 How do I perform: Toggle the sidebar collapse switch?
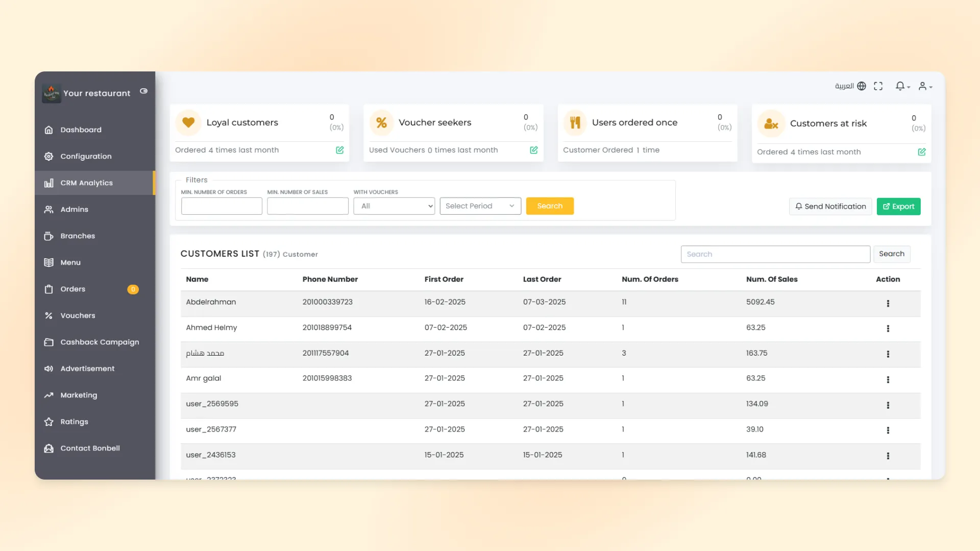(144, 91)
